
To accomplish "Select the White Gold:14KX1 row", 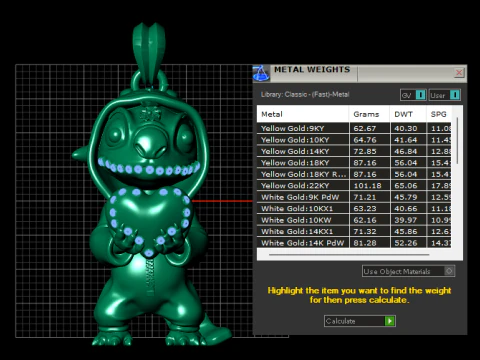I will pyautogui.click(x=354, y=231).
